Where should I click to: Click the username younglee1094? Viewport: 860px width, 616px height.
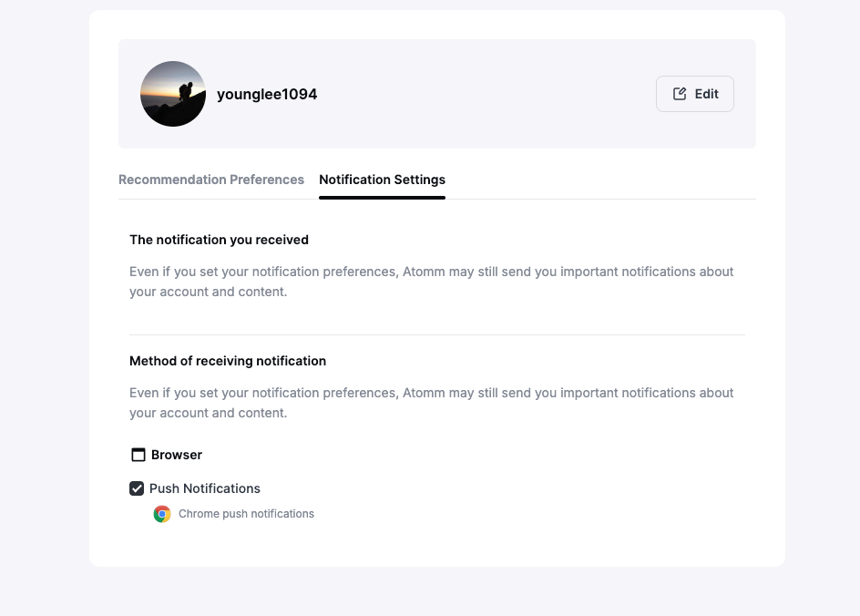[x=267, y=94]
